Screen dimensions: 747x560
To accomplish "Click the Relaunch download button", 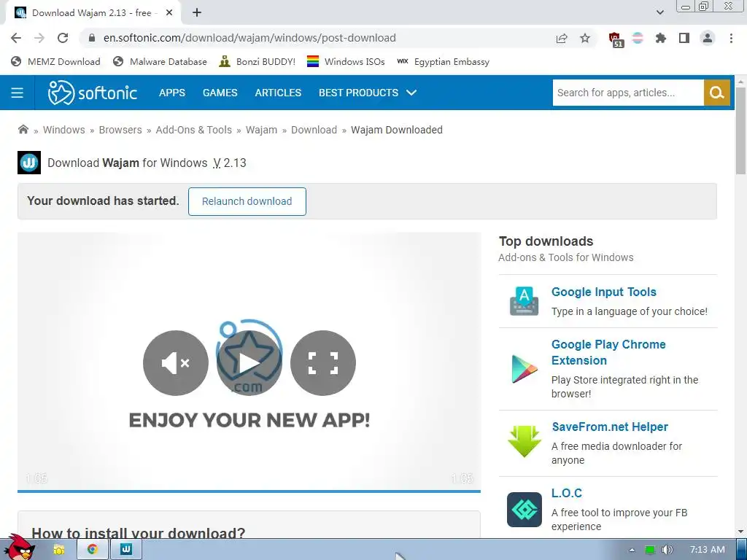I will point(247,201).
